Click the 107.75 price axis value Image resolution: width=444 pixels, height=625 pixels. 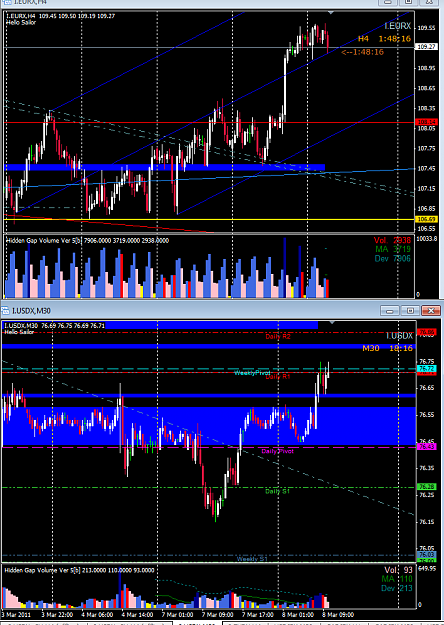(x=426, y=148)
